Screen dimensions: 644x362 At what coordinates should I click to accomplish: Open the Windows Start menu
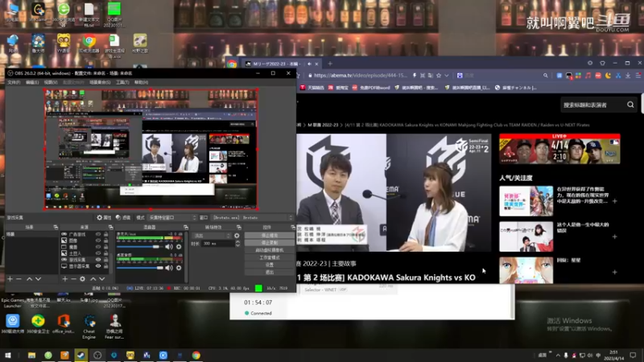7,355
